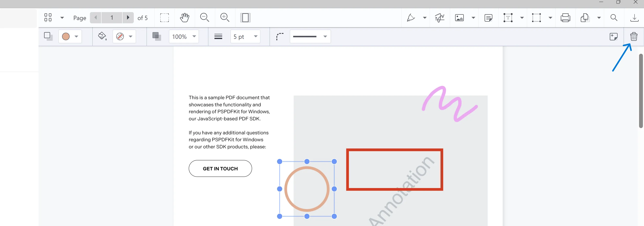
Task: Toggle the thumbnail grid view
Action: pos(48,17)
